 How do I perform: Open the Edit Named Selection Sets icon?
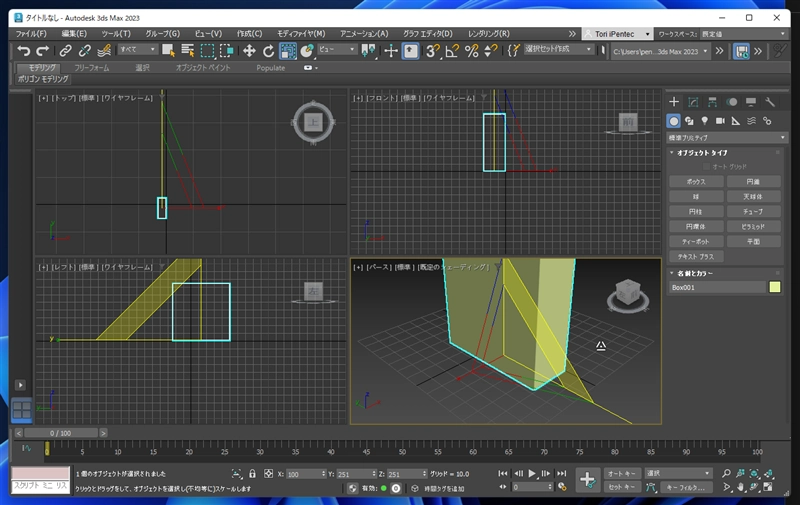tap(513, 50)
